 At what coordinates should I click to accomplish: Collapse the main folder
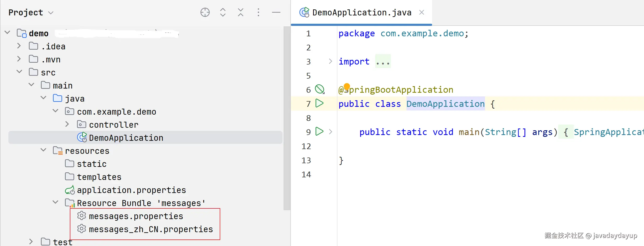[31, 84]
